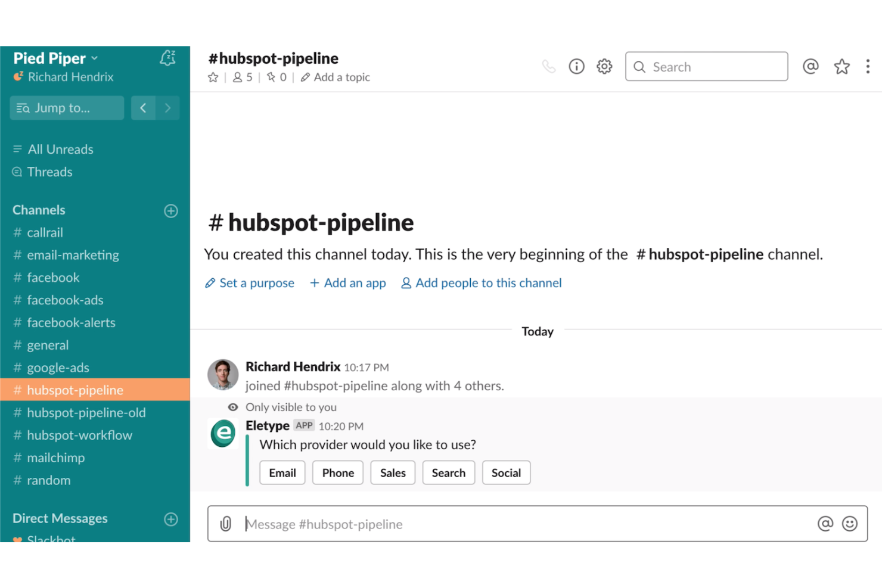Insert a mention with composer @ icon
This screenshot has height=588, width=882.
tap(825, 524)
